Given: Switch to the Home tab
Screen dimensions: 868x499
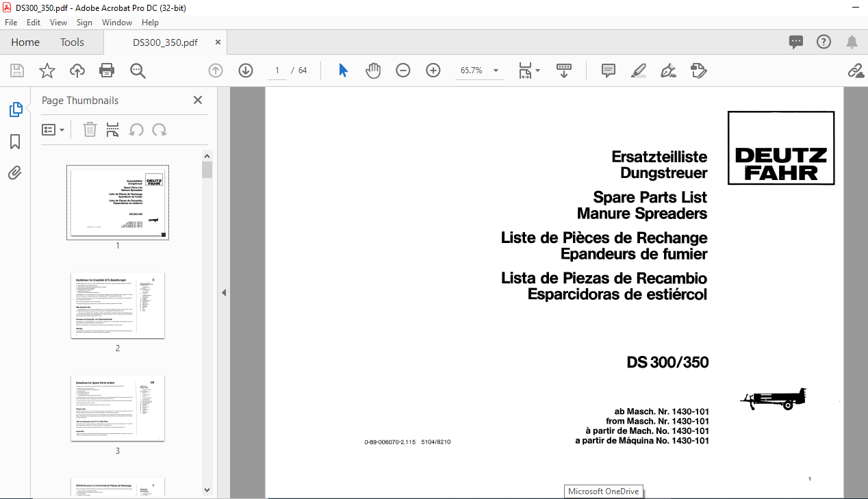Looking at the screenshot, I should (x=25, y=42).
